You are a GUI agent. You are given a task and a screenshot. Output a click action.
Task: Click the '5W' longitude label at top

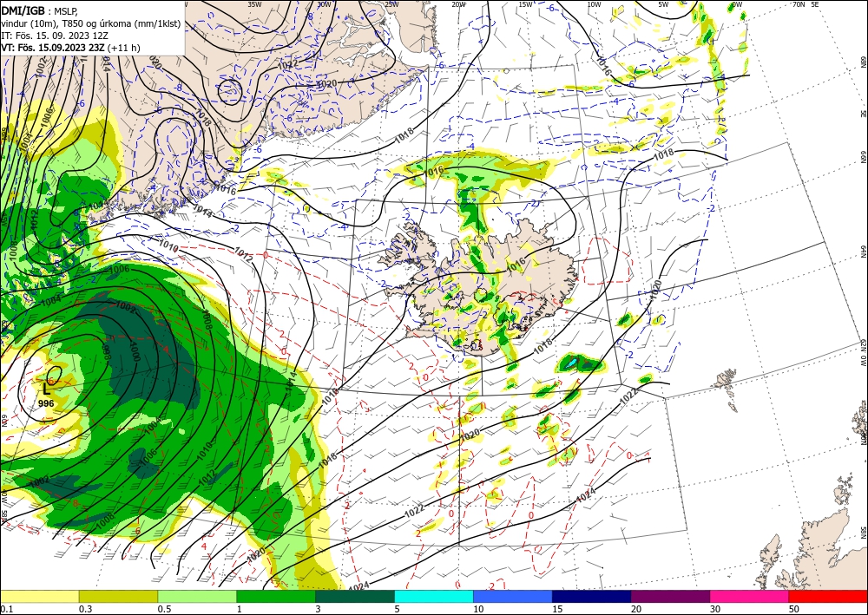coord(663,4)
